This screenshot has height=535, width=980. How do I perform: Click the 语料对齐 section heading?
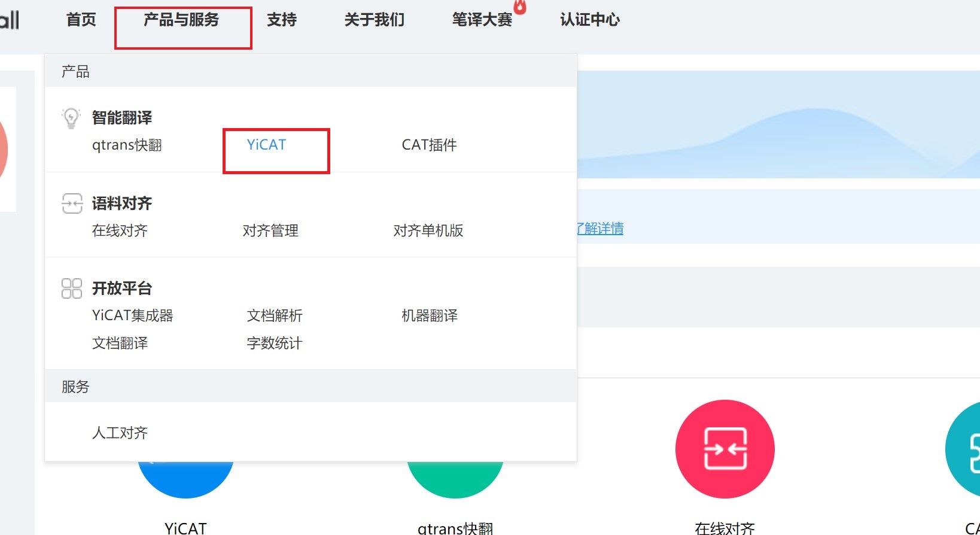(122, 203)
